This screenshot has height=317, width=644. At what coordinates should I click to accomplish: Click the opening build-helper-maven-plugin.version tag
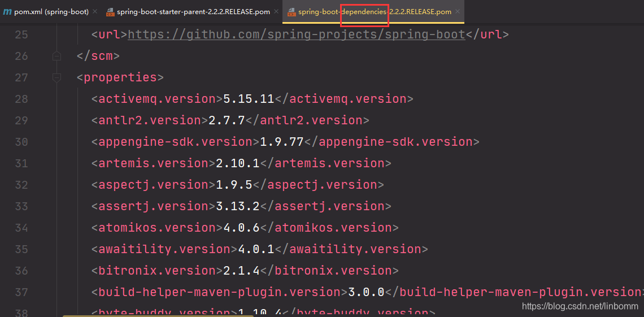coord(220,292)
